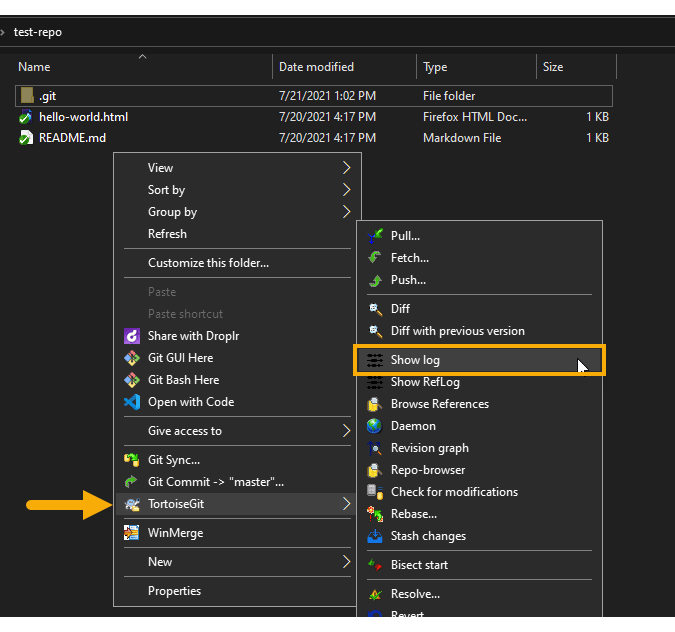675x632 pixels.
Task: Click the Diff magnifier icon
Action: coord(375,309)
